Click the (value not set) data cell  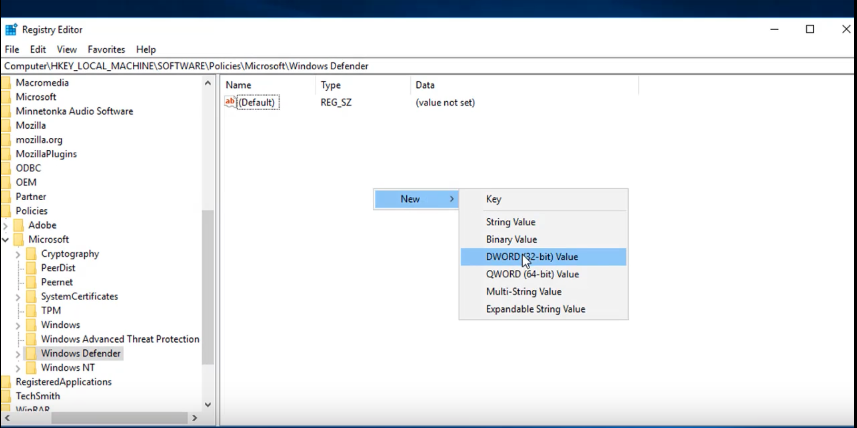(445, 102)
